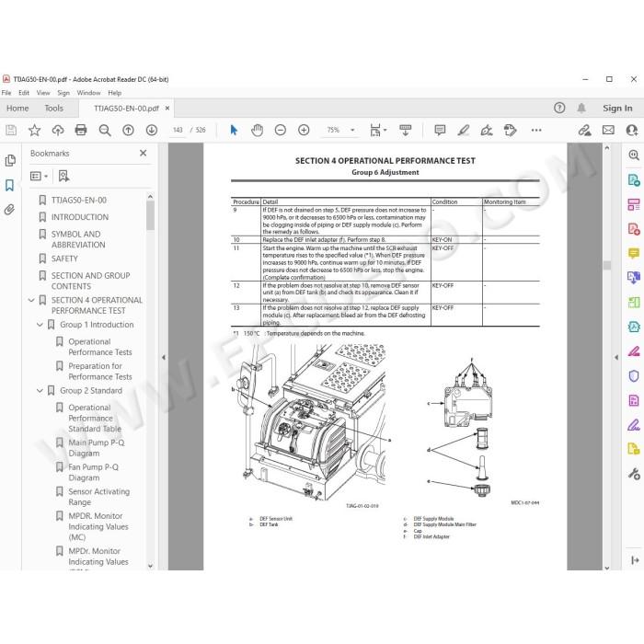Click the Sign In button
The width and height of the screenshot is (644, 644).
pyautogui.click(x=617, y=108)
